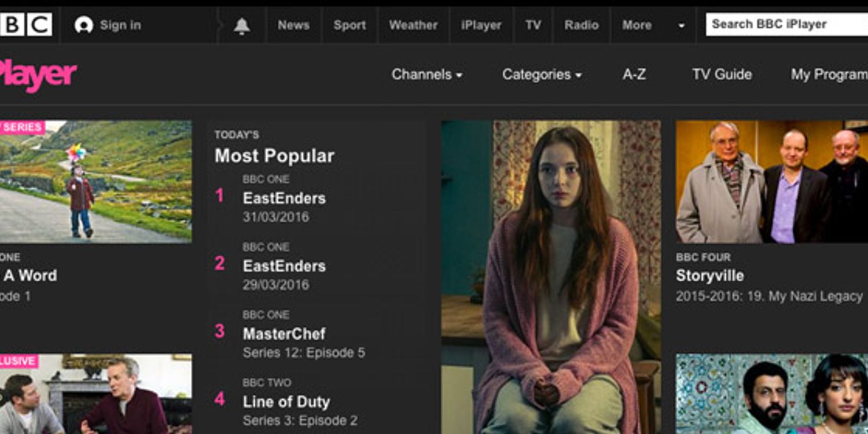Open the boy with pinwheel thumbnail
This screenshot has width=868, height=434.
coord(95,182)
